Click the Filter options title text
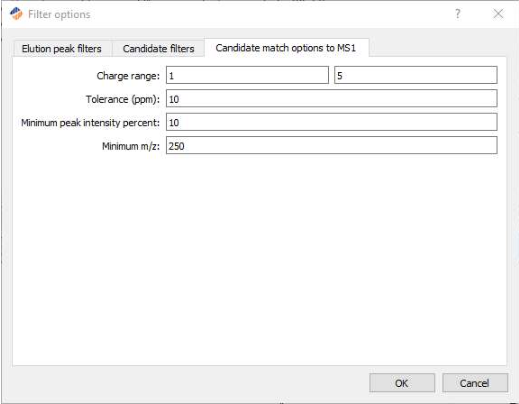 59,14
